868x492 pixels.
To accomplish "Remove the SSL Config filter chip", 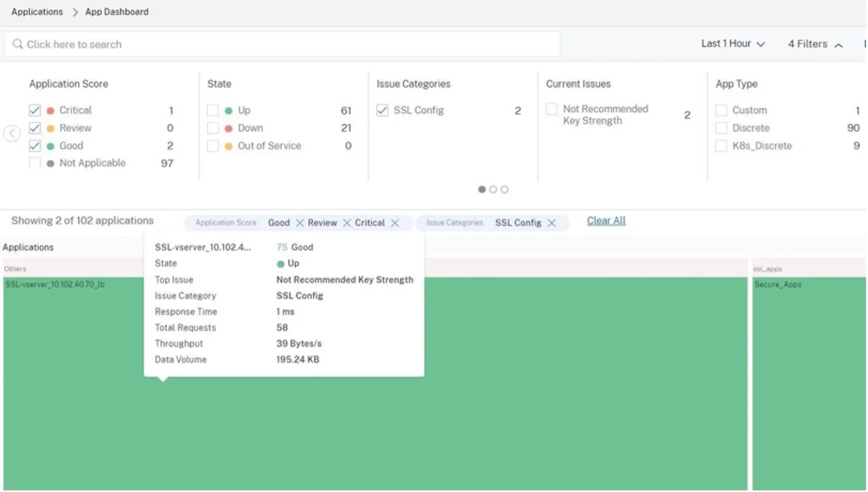I will point(552,223).
